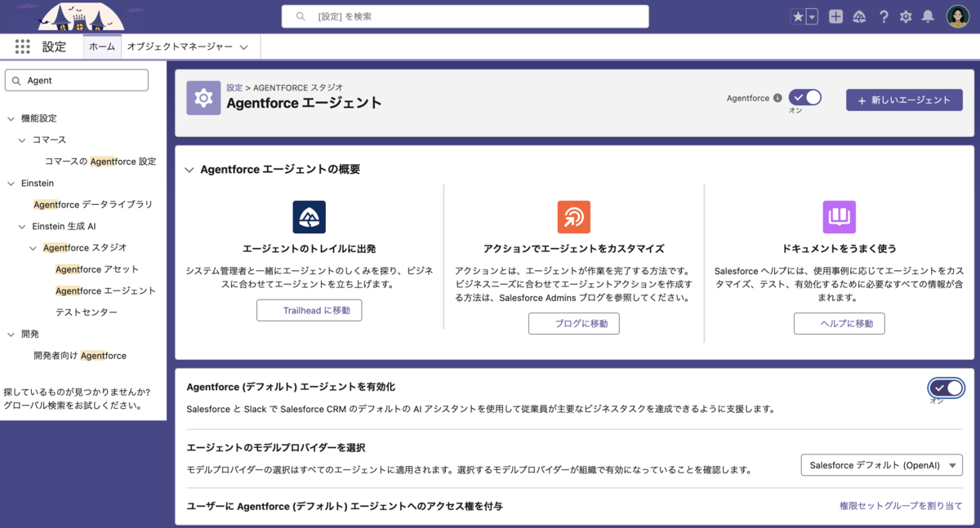
Task: Collapse the Agentforce エージェントの概要 section
Action: [x=189, y=170]
